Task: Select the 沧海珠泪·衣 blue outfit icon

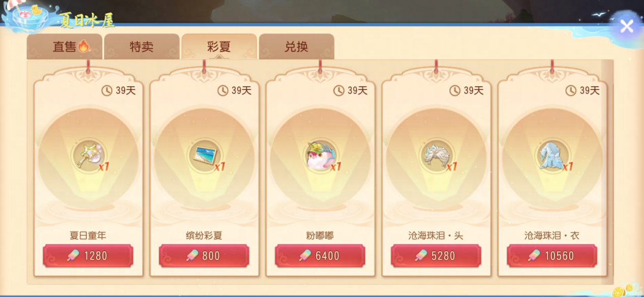Action: point(551,155)
